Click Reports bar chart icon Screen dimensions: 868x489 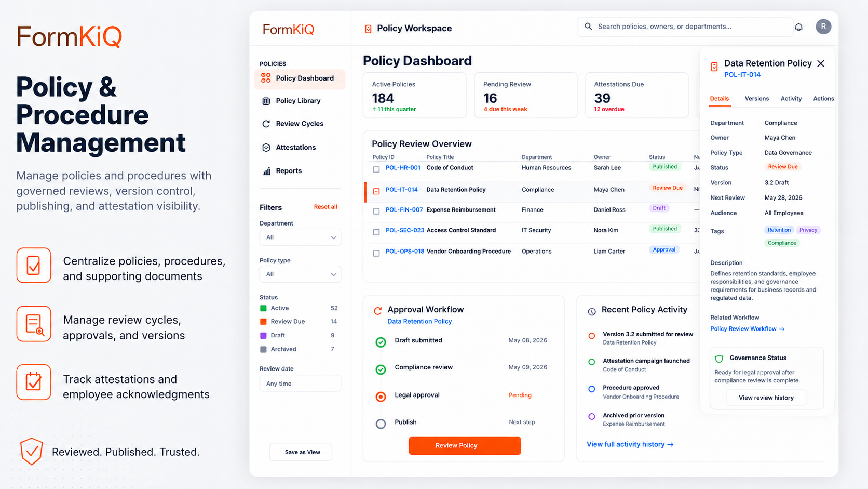266,171
